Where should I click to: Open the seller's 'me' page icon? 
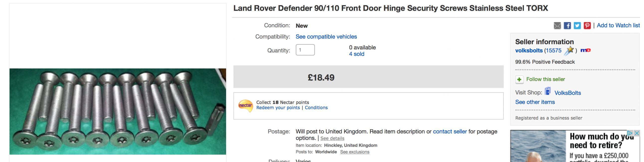(x=585, y=51)
